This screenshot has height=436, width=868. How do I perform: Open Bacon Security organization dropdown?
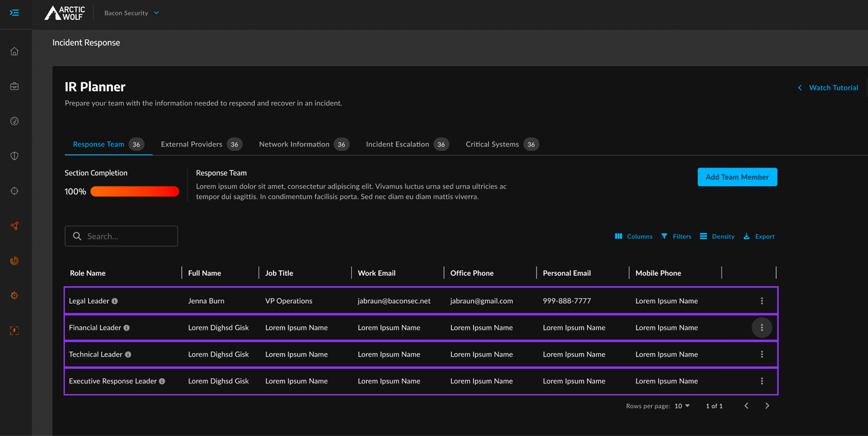(x=131, y=13)
